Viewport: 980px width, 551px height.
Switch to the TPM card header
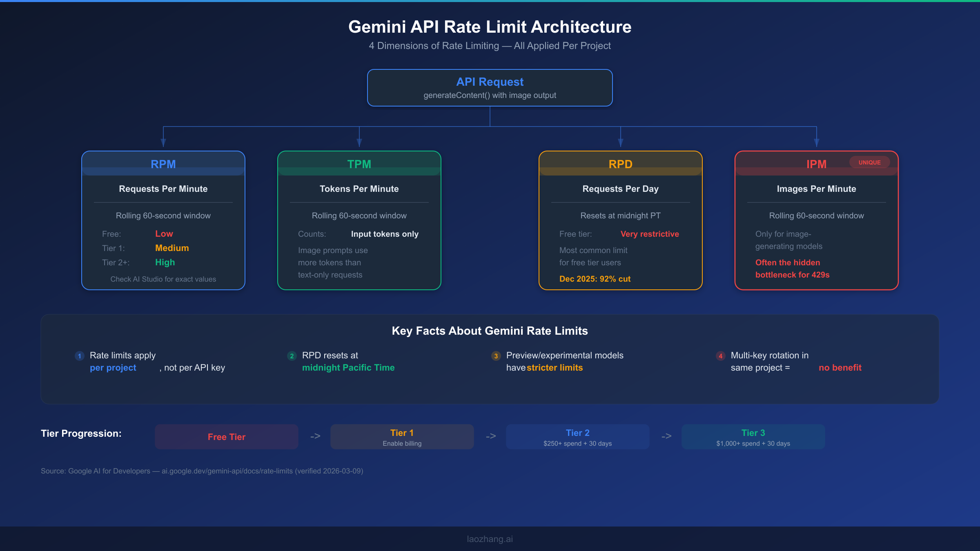(359, 164)
